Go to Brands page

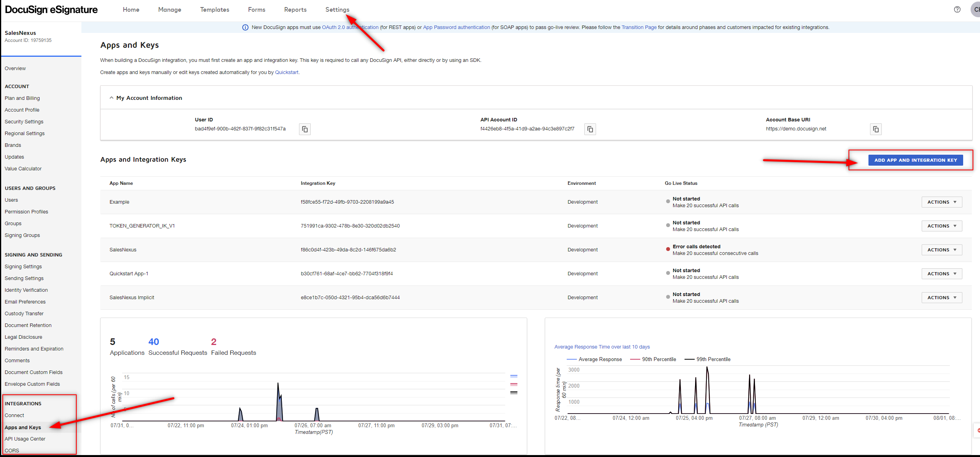point(13,145)
